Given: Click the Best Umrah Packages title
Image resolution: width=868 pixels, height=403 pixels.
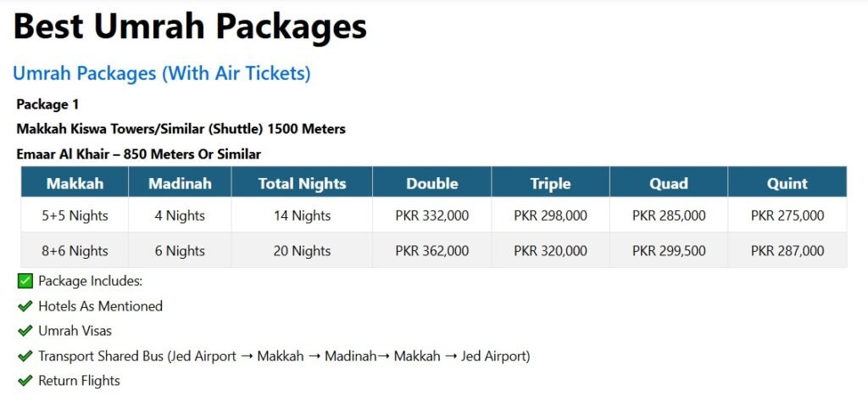Looking at the screenshot, I should tap(190, 26).
